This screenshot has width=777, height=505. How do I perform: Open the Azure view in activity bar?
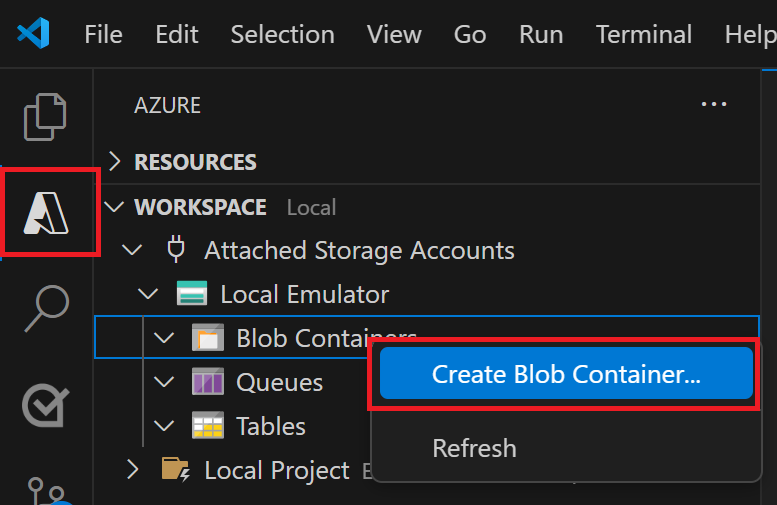point(49,211)
